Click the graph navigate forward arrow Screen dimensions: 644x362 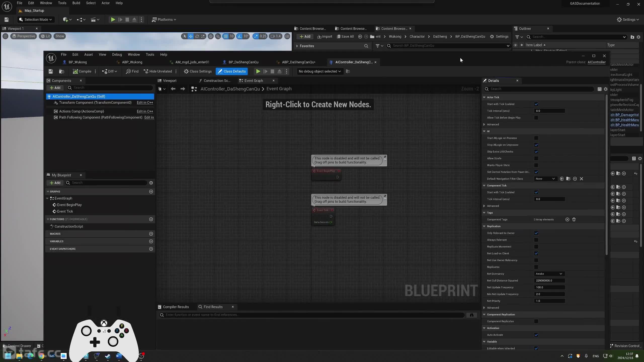click(183, 89)
